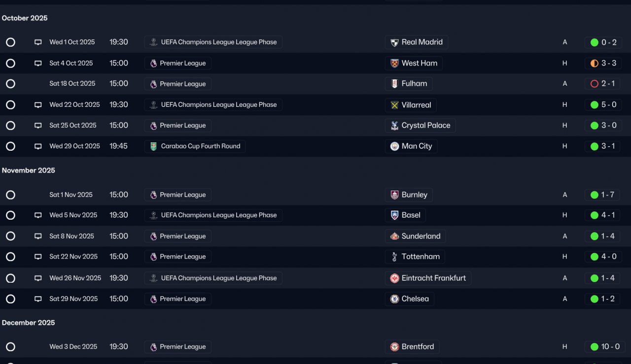Click the Man City club badge
This screenshot has height=364, width=631.
point(394,146)
